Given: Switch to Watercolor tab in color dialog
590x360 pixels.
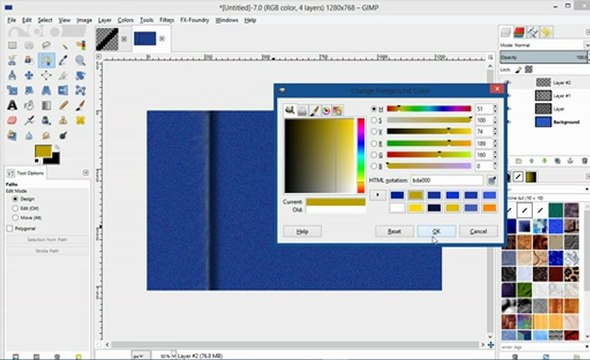Looking at the screenshot, I should [314, 110].
